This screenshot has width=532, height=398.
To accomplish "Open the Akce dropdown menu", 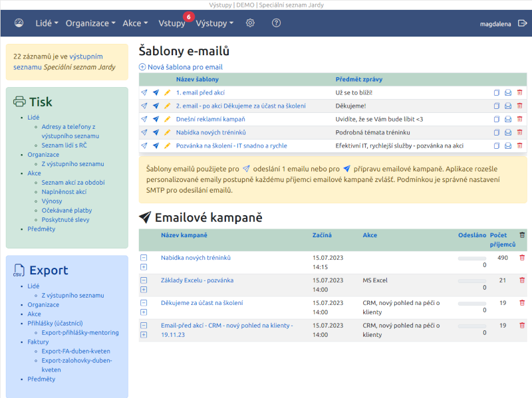I will pos(136,23).
